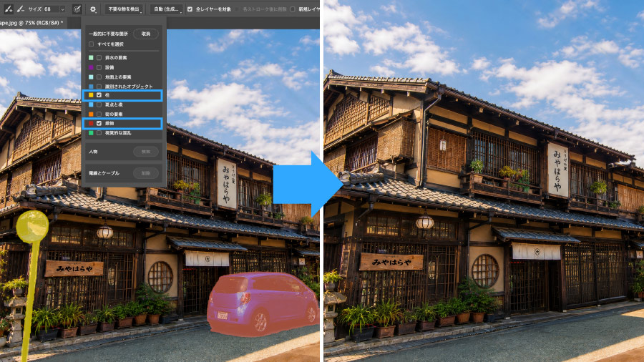Click the orange swatch in the list
The image size is (644, 362).
91,114
